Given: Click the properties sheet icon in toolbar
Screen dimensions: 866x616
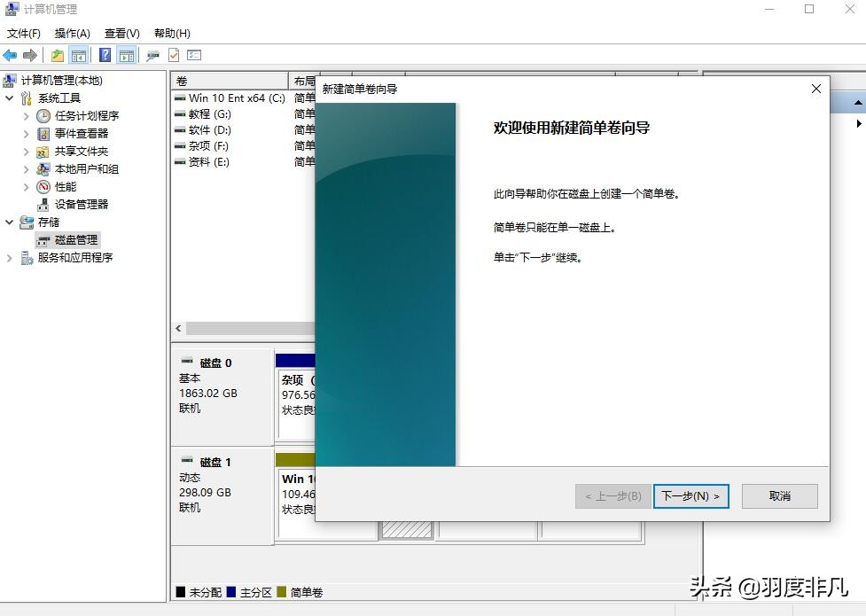Looking at the screenshot, I should click(x=175, y=54).
